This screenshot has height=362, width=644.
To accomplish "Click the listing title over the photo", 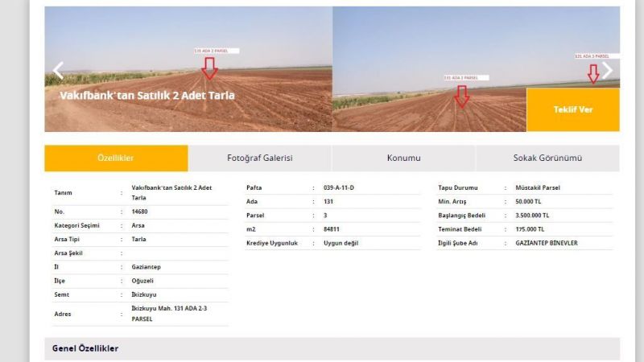I will [x=147, y=95].
